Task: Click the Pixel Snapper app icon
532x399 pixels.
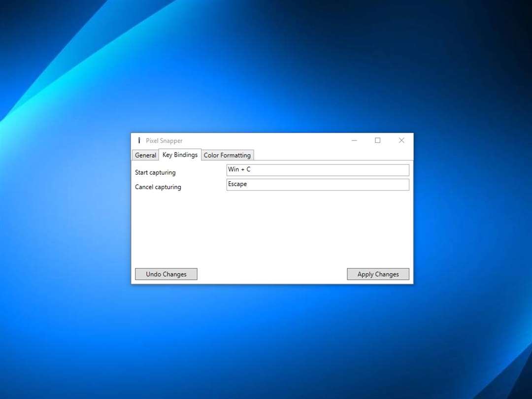Action: (139, 140)
